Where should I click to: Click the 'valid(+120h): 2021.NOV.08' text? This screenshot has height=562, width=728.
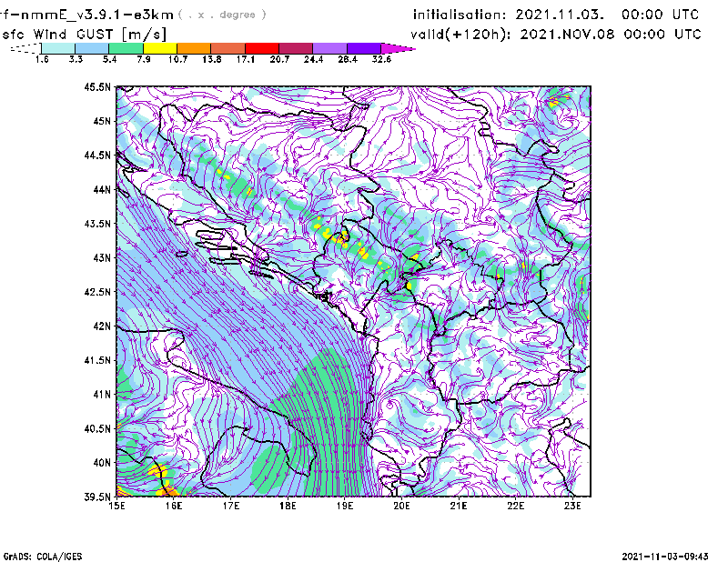click(512, 35)
